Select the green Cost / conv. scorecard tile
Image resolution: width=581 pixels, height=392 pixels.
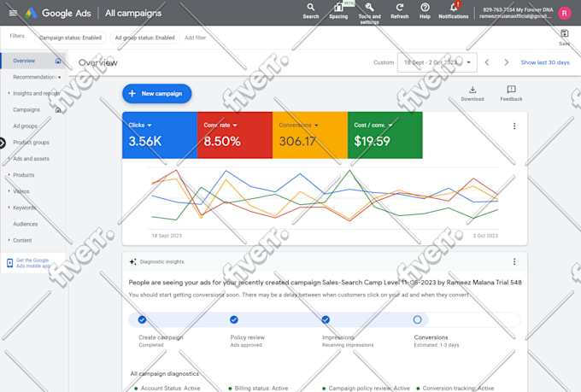(385, 135)
